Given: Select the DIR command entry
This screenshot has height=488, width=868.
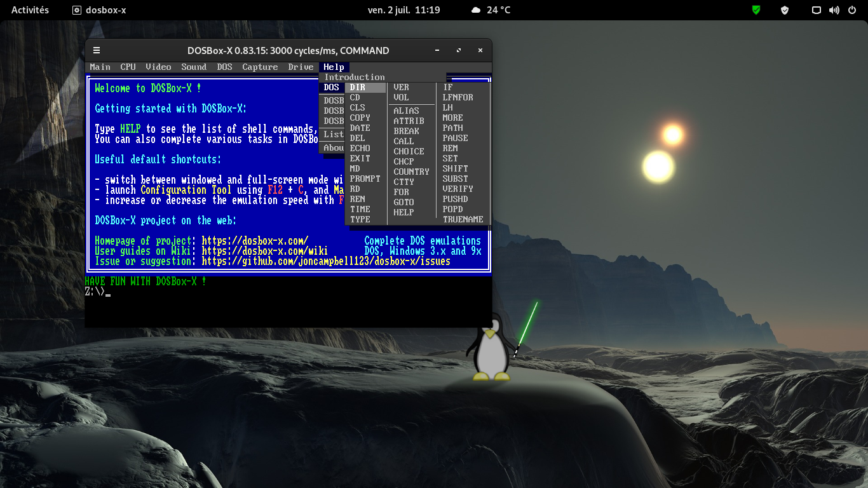Looking at the screenshot, I should pos(358,87).
